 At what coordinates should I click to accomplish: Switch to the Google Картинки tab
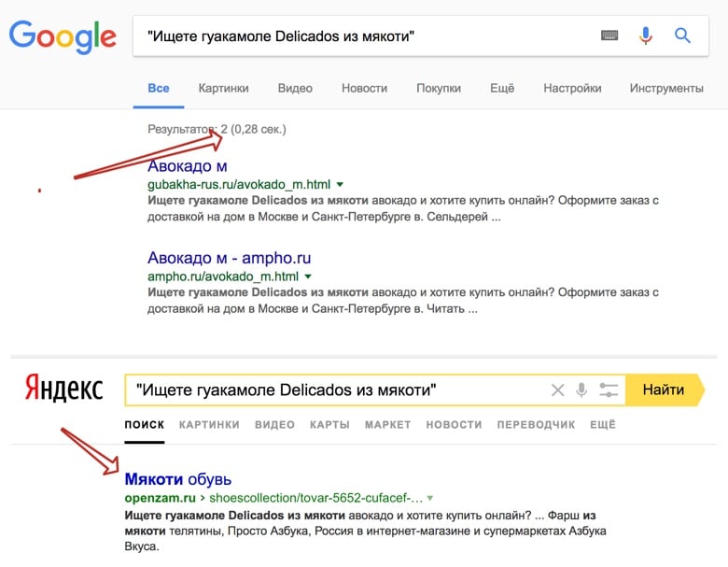(223, 88)
